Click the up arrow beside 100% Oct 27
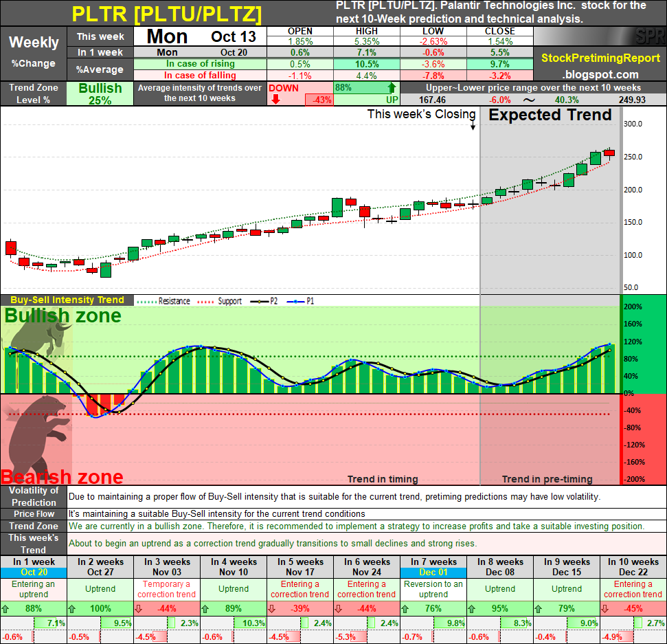667x644 pixels. pos(72,609)
